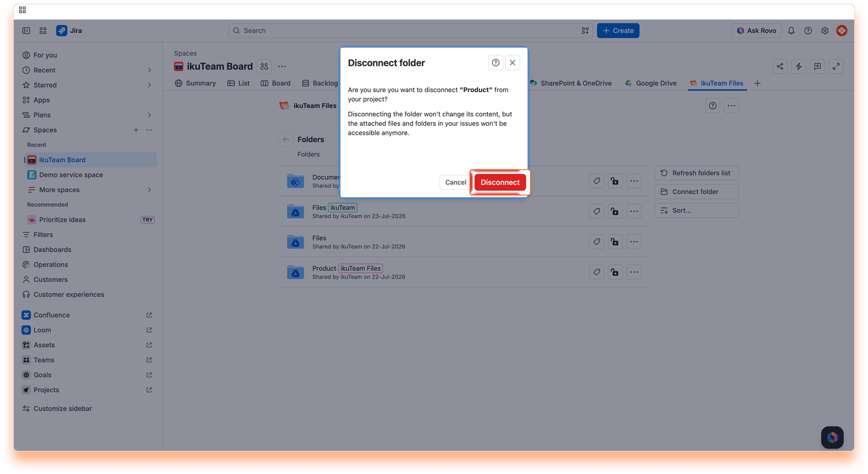Viewport: 868px width, 474px height.
Task: Open the app switcher grid icon
Action: [x=43, y=30]
